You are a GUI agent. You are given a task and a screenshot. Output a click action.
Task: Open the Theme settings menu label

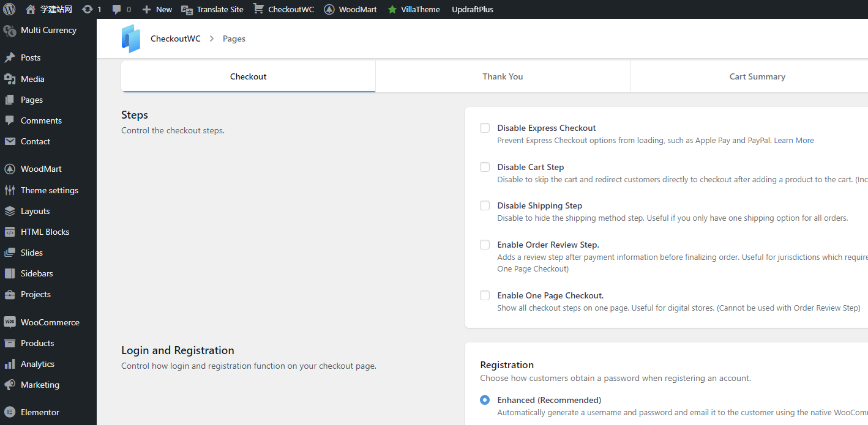pyautogui.click(x=50, y=190)
